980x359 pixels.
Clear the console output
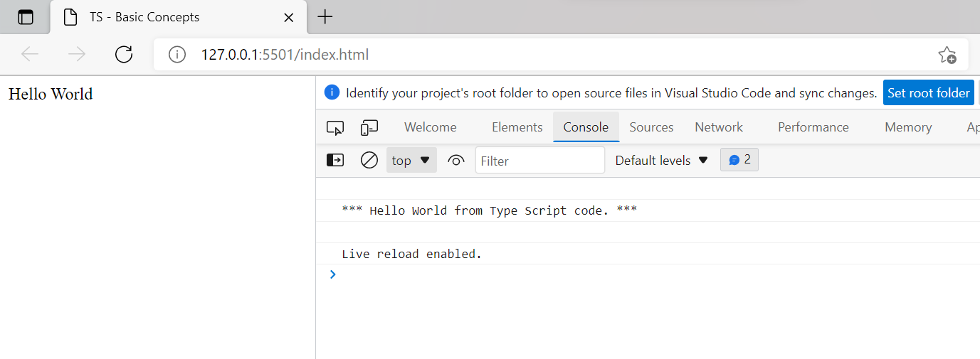pyautogui.click(x=369, y=161)
